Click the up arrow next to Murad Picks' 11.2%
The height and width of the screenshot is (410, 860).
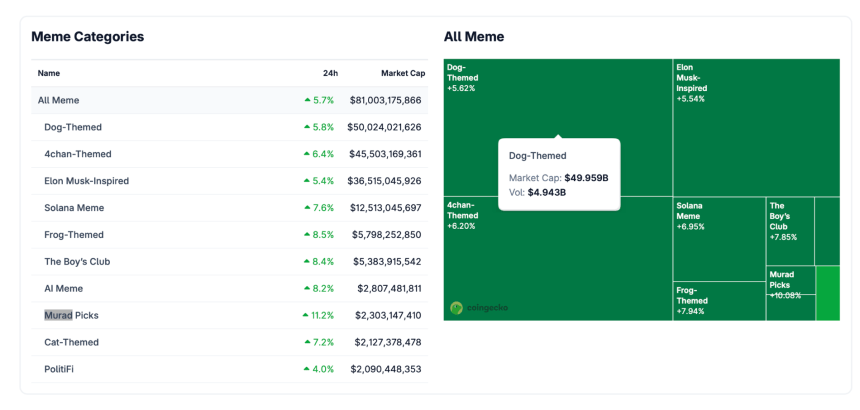point(305,316)
